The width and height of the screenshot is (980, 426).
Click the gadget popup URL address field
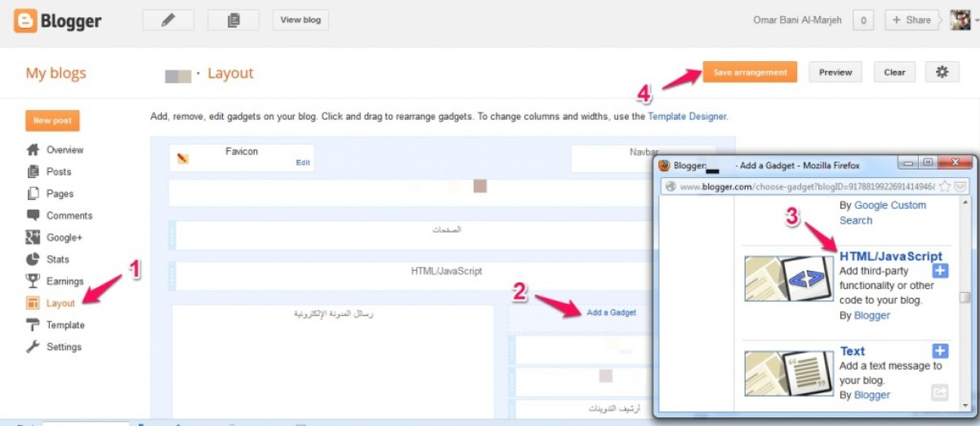coord(800,186)
